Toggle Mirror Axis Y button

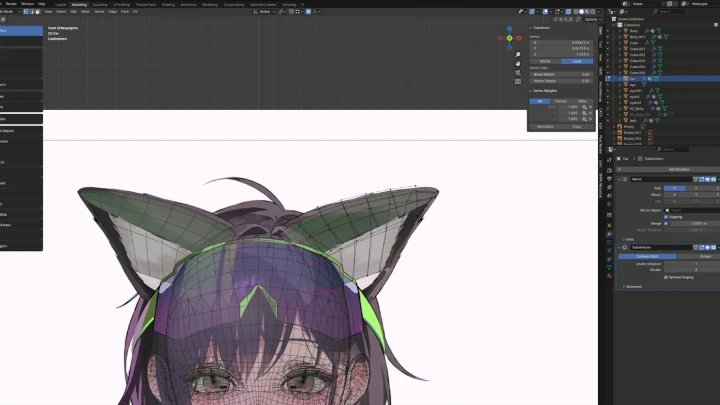coord(696,188)
